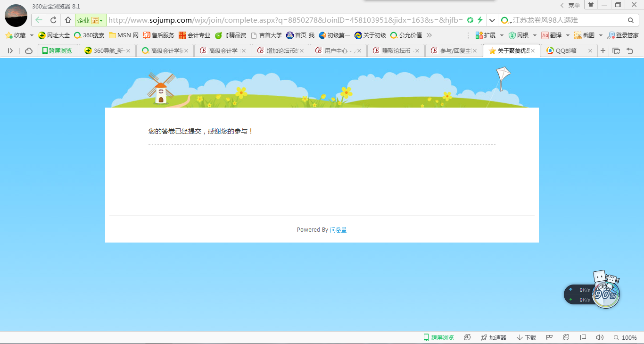Open the 售后服务 bookmark
The image size is (644, 344).
(x=158, y=35)
